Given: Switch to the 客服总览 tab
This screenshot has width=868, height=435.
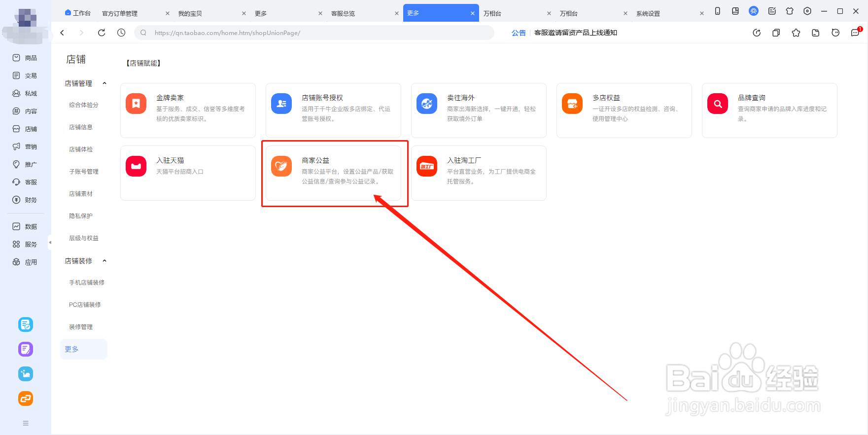Looking at the screenshot, I should click(x=343, y=14).
